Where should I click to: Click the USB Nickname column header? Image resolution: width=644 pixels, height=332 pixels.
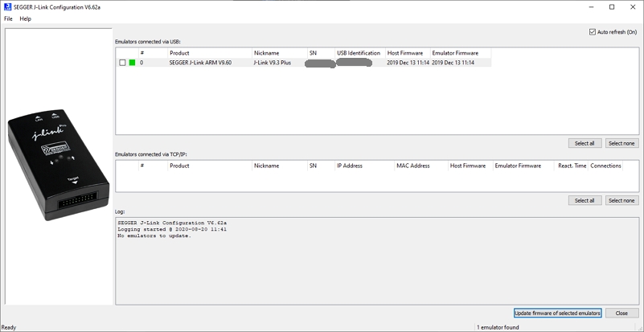[267, 53]
